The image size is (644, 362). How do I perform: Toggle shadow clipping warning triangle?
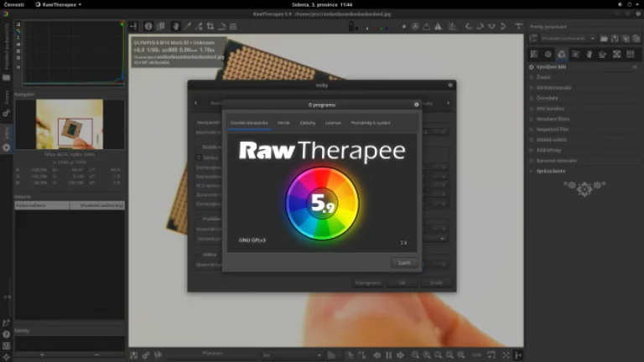427,26
